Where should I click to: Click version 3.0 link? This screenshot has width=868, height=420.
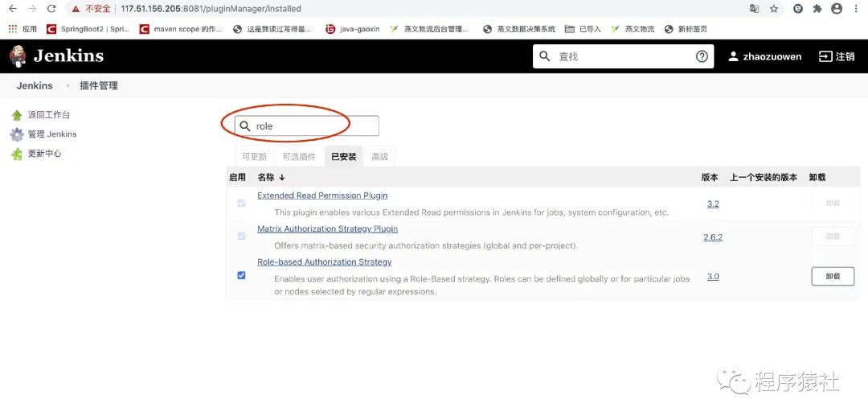713,277
